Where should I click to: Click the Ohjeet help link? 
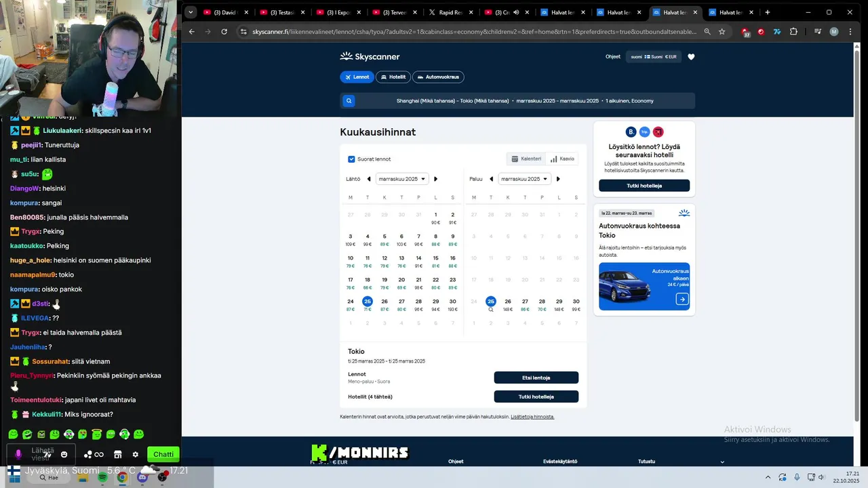613,57
